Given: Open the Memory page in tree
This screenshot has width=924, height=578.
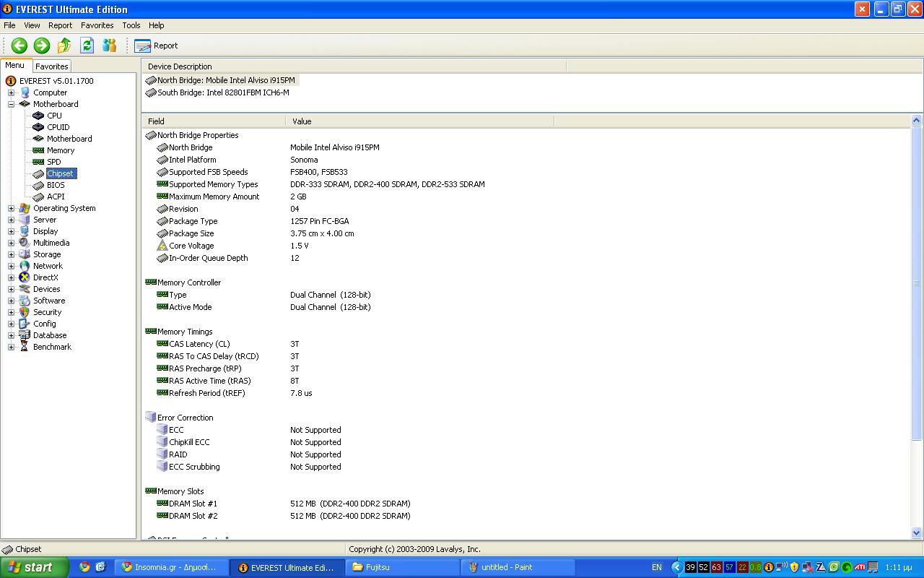Looking at the screenshot, I should (x=61, y=150).
